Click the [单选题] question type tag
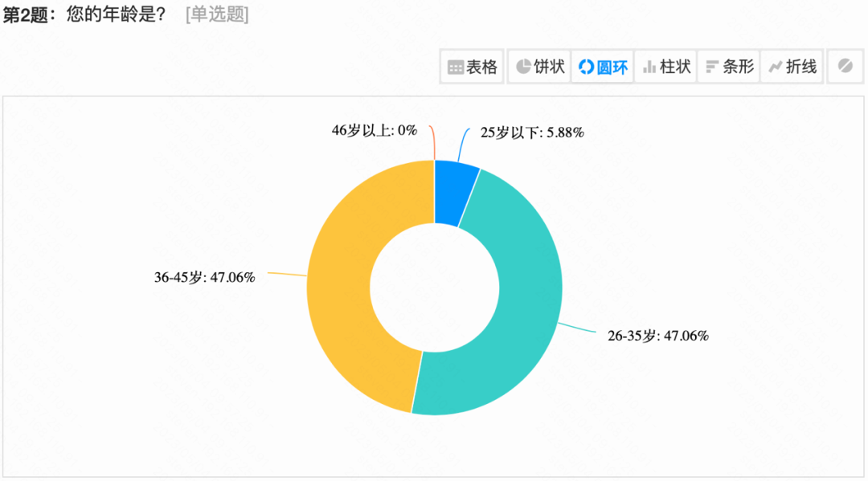 217,14
